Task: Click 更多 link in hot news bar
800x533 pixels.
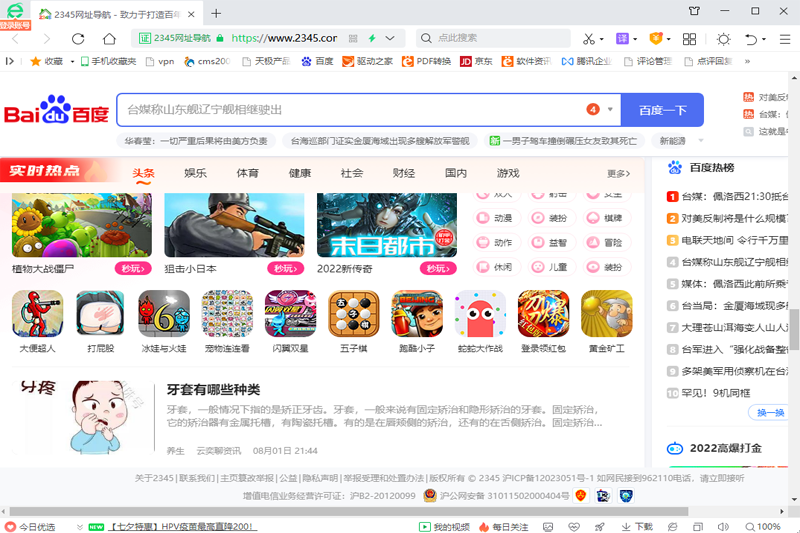Action: [x=618, y=173]
